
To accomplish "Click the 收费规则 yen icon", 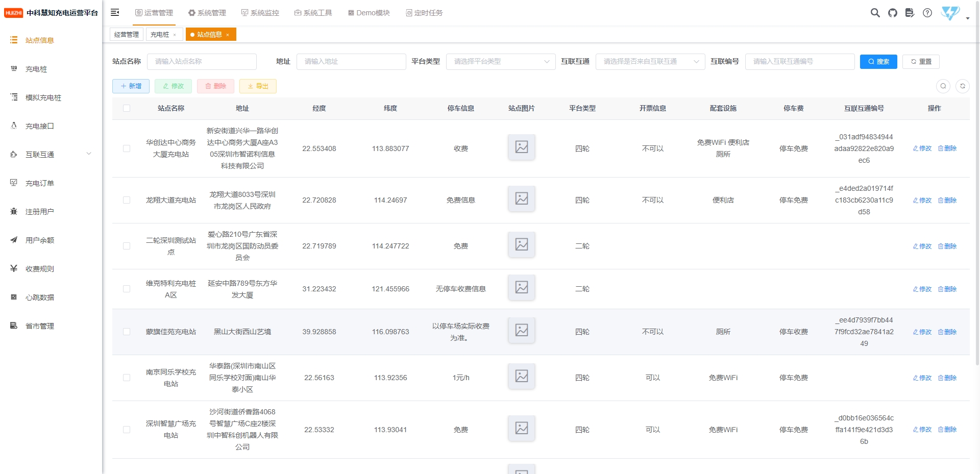I will 14,268.
